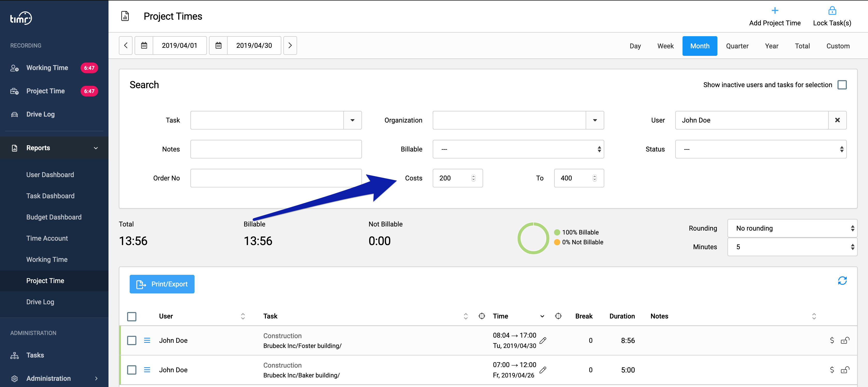Open the Task Dashboard report

[51, 196]
